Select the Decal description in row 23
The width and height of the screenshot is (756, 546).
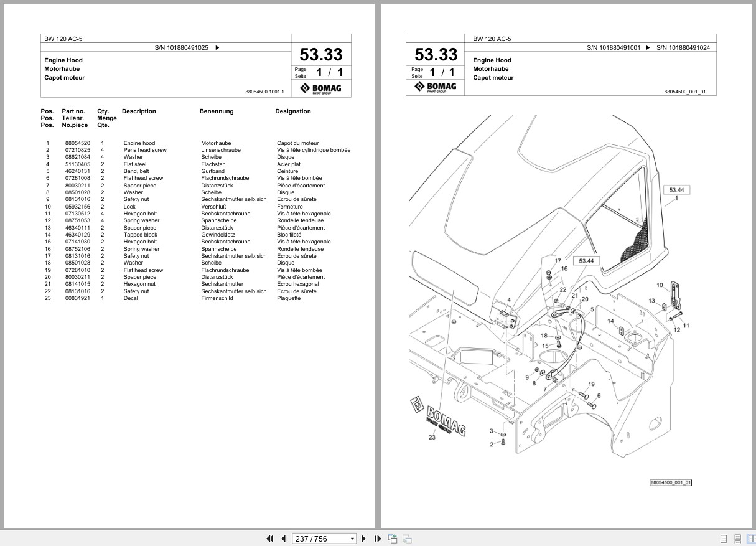coord(131,298)
